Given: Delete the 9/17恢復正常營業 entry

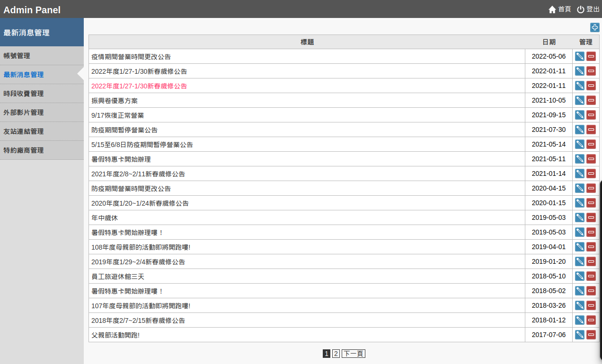Looking at the screenshot, I should [591, 115].
